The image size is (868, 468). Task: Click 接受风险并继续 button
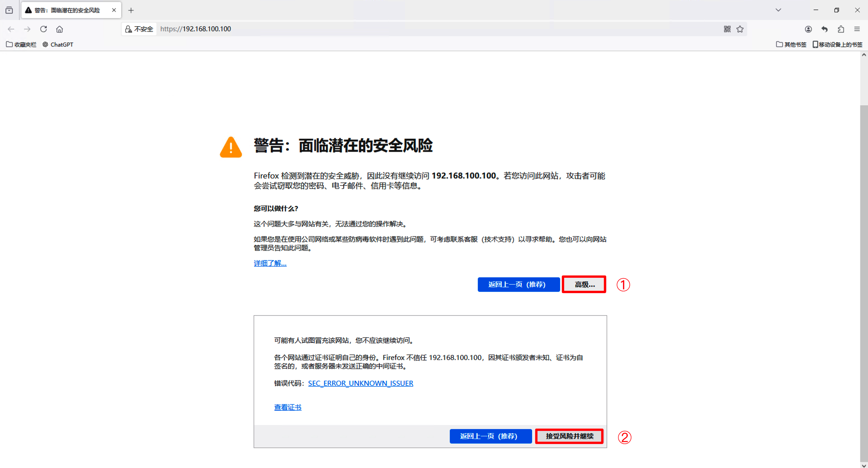coord(570,436)
